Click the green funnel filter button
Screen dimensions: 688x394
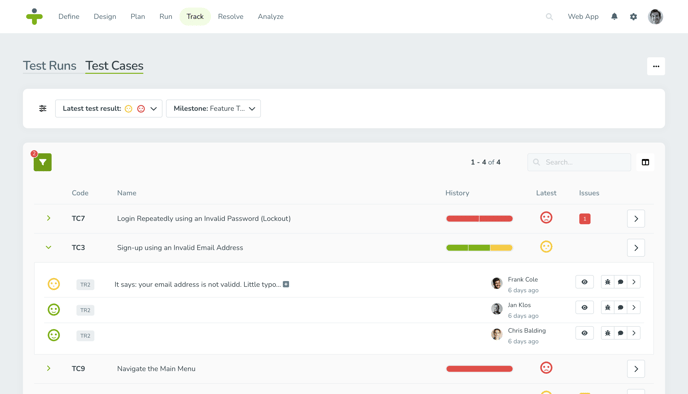point(43,162)
